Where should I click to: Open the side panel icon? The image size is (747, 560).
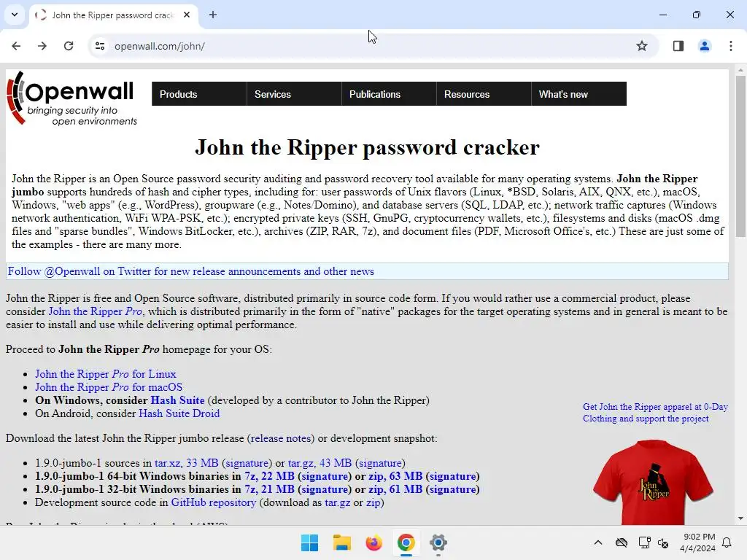pyautogui.click(x=678, y=46)
